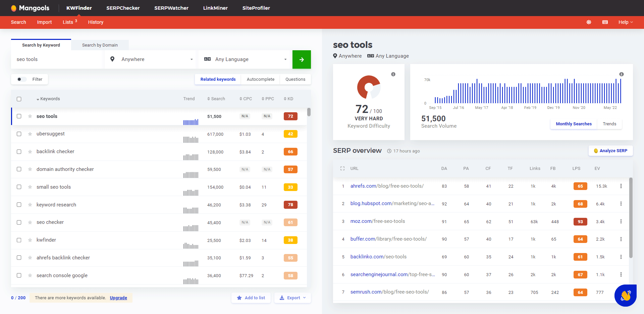Sort by PPC column
The height and width of the screenshot is (314, 644).
[x=268, y=99]
